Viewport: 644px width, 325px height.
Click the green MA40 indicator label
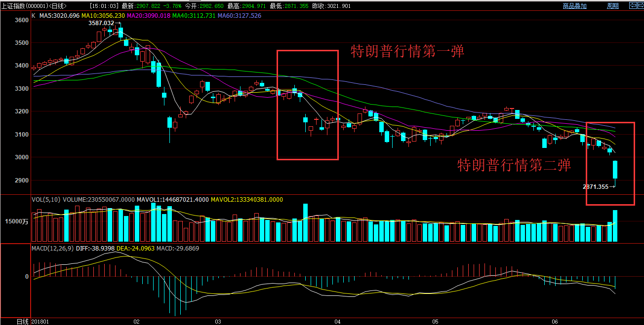[x=194, y=16]
